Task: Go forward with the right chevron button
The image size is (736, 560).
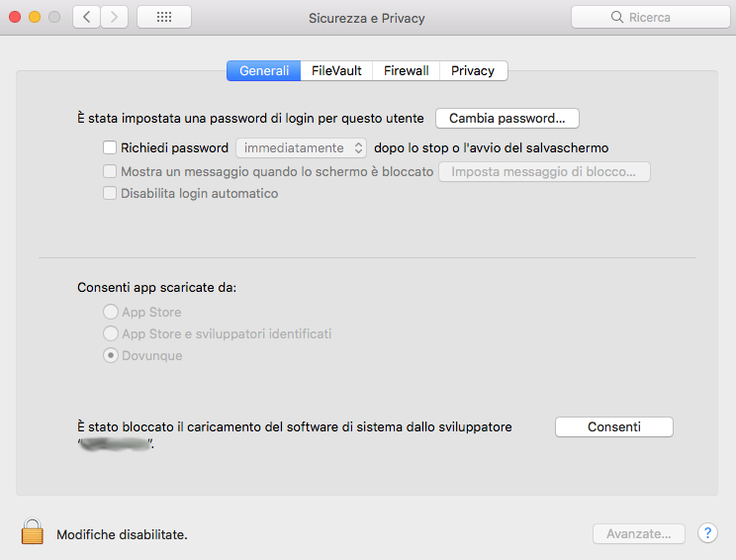Action: coord(114,18)
